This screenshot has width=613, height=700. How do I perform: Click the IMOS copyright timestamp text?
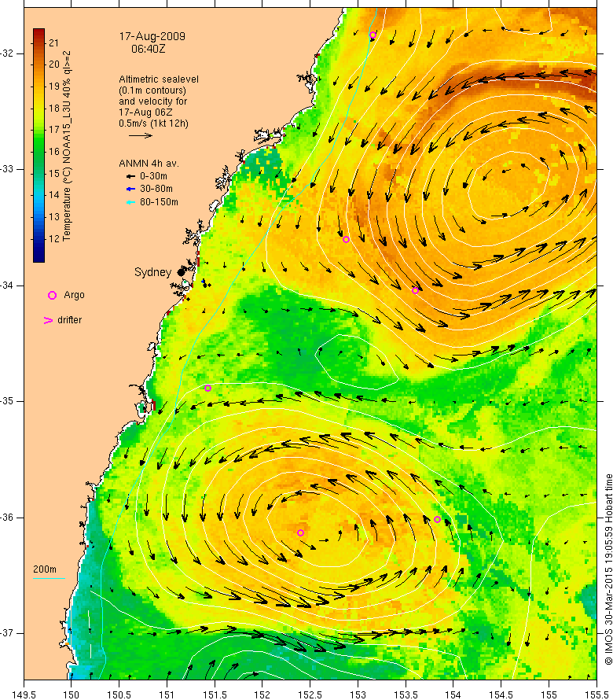[x=608, y=569]
